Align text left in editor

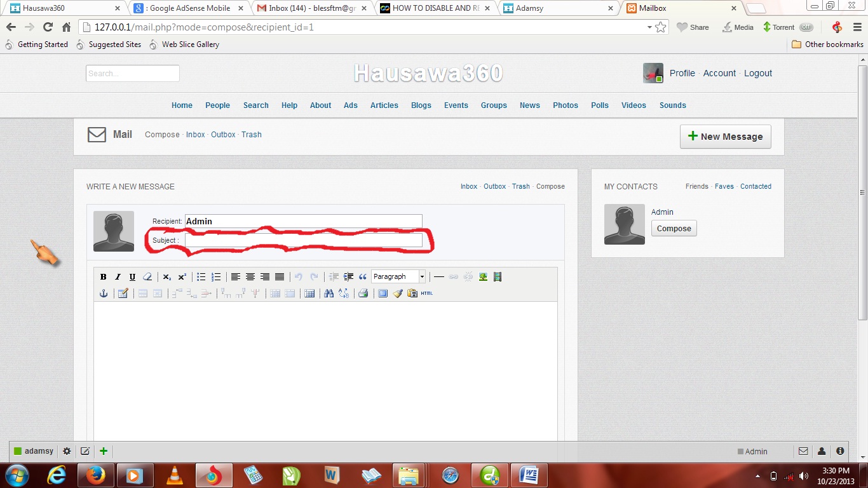(x=235, y=277)
